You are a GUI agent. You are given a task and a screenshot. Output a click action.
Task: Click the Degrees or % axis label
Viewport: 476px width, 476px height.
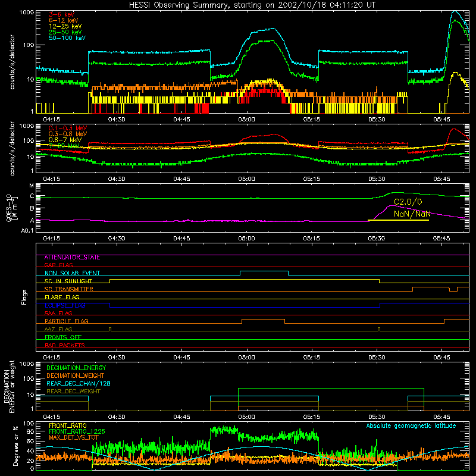pyautogui.click(x=15, y=446)
